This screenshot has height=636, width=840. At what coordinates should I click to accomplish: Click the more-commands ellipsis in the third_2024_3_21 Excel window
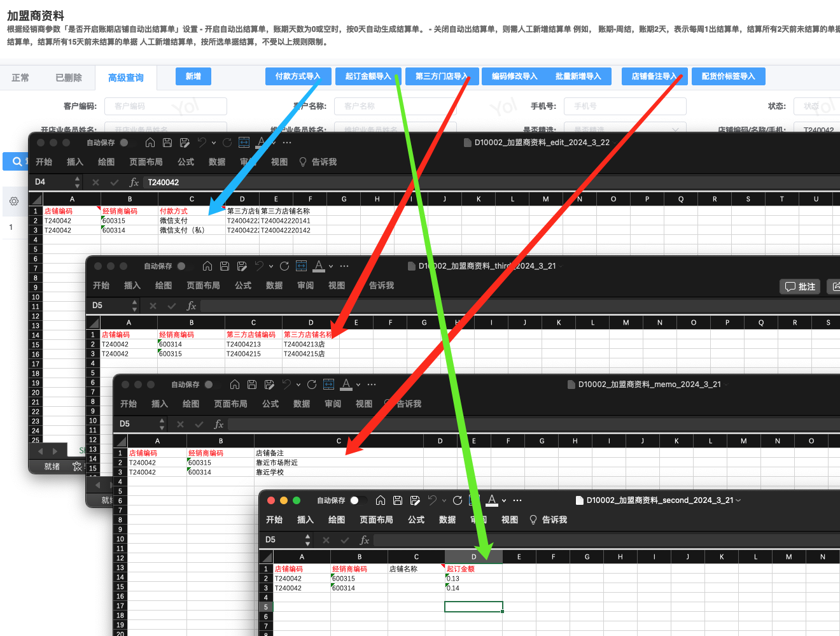click(344, 266)
